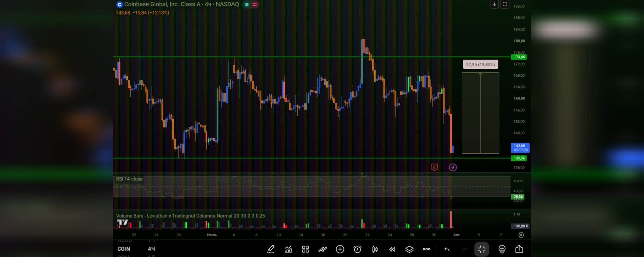Screen dimensions: 644x257
Task: Click the 192,00 price scale label
Action: (x=519, y=6)
